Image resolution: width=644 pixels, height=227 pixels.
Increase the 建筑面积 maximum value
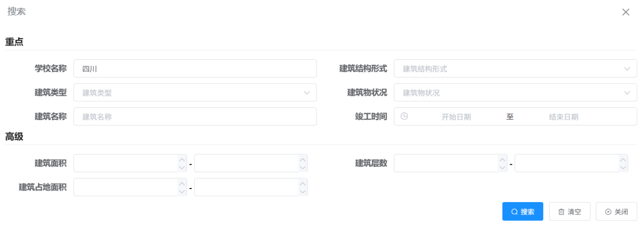(303, 159)
